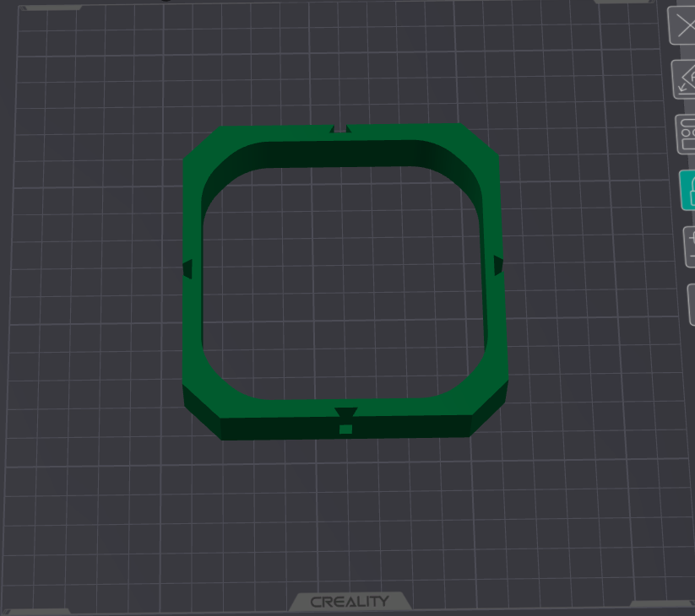The height and width of the screenshot is (616, 695).
Task: Click the top-left corner marker of the bed
Action: pyautogui.click(x=50, y=8)
